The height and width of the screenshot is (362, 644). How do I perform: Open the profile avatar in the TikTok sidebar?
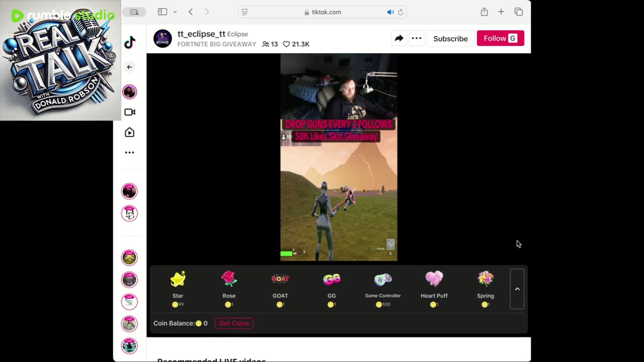(x=129, y=92)
